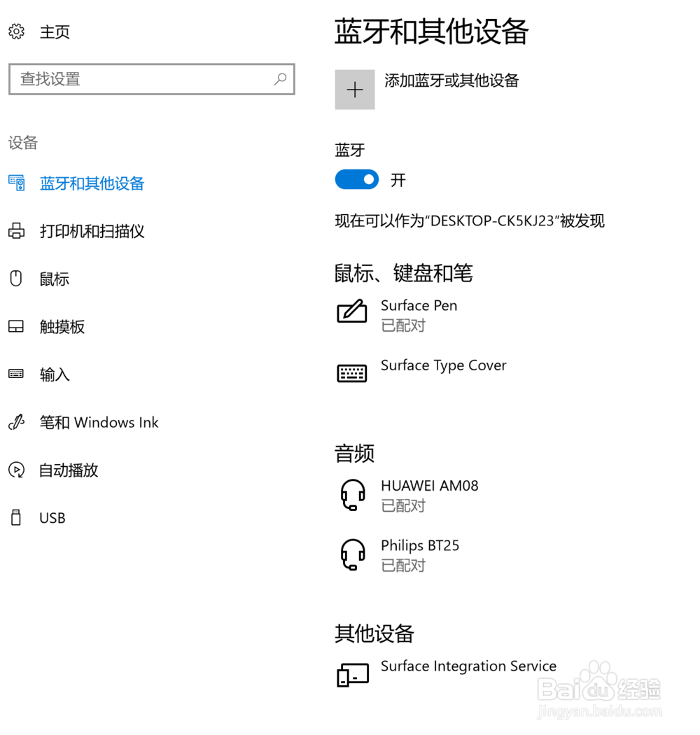Open 蓝牙和其他设备 sidebar item
This screenshot has width=700, height=735.
(x=92, y=183)
